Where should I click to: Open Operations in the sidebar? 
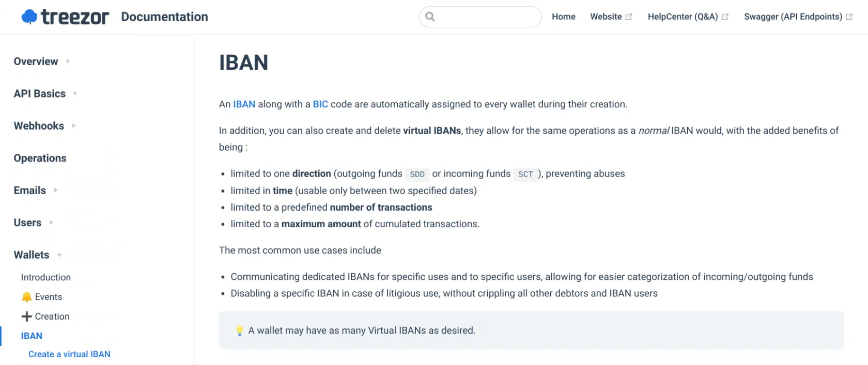[x=40, y=158]
